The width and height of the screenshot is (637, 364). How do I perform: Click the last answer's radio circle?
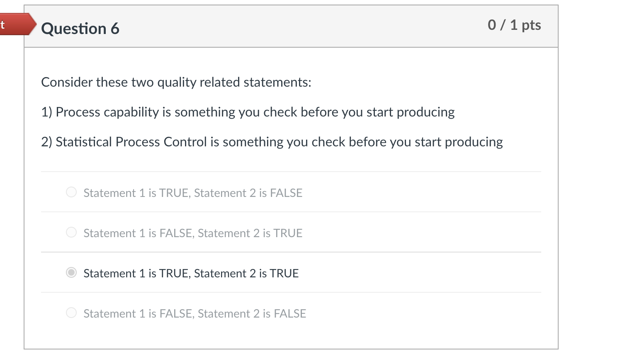(71, 313)
